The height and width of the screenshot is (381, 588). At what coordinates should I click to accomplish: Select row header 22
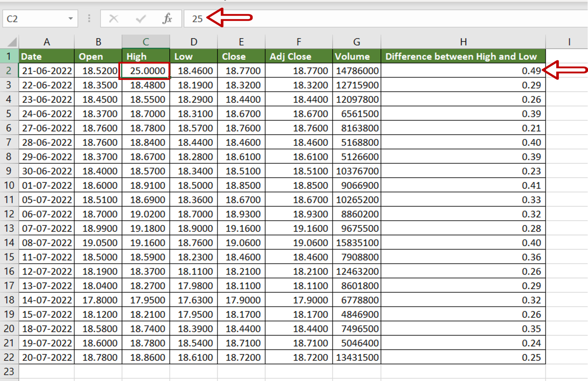click(9, 357)
